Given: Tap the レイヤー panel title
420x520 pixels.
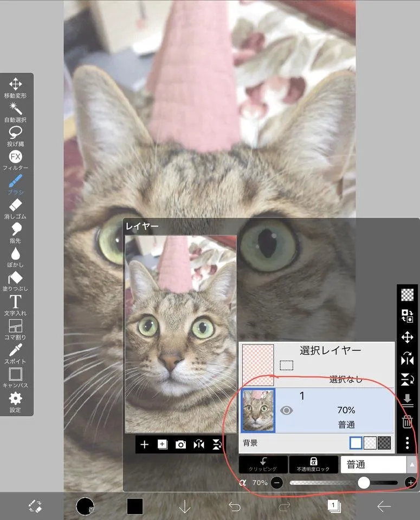Looking at the screenshot, I should [x=142, y=226].
